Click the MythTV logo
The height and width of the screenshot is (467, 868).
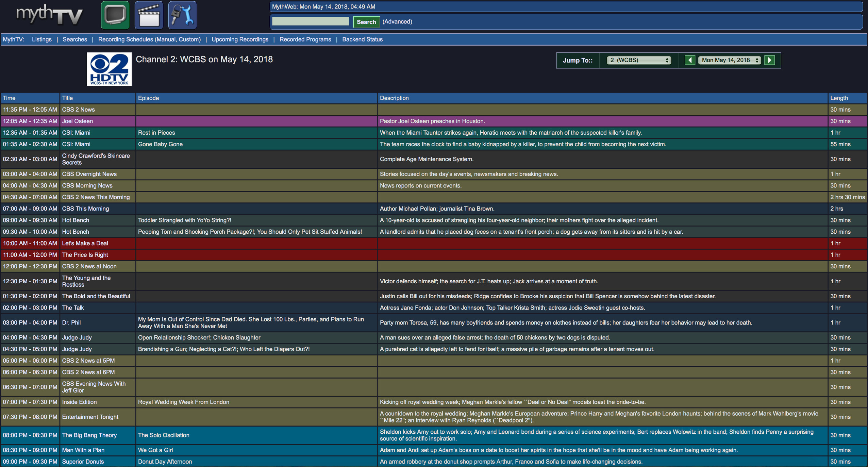coord(50,15)
